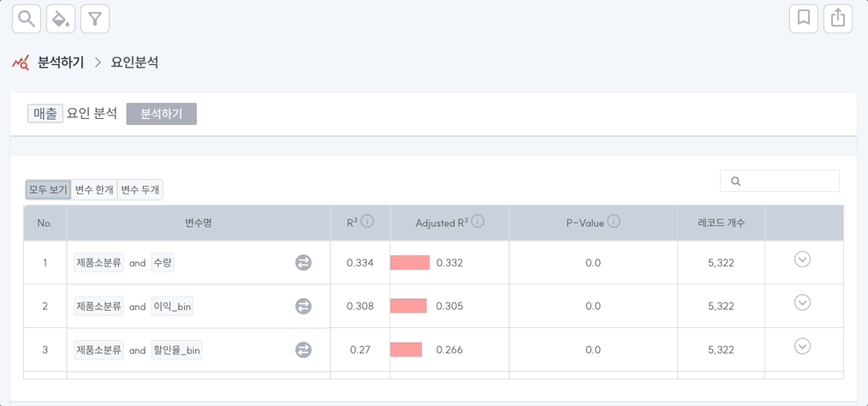The image size is (868, 406).
Task: Select the 모두 보기 view toggle
Action: point(48,189)
